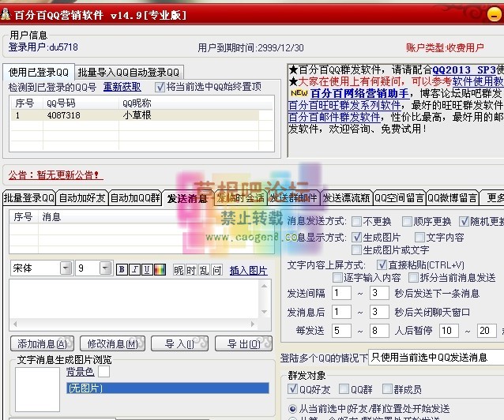
Task: Click 导出(O) button
Action: (x=243, y=344)
